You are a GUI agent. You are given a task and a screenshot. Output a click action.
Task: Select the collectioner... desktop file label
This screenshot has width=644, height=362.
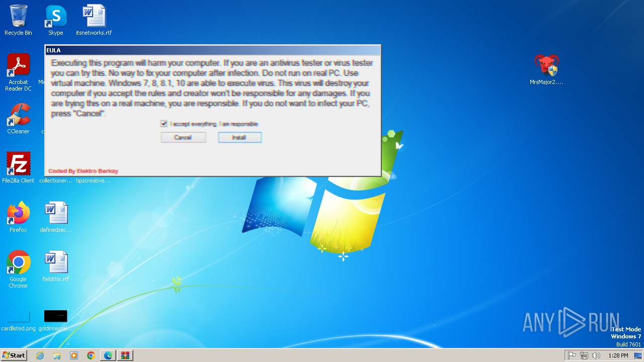[x=56, y=180]
